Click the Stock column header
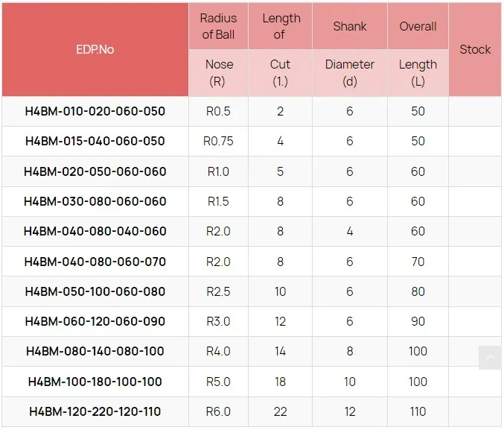Image resolution: width=504 pixels, height=430 pixels. click(475, 50)
